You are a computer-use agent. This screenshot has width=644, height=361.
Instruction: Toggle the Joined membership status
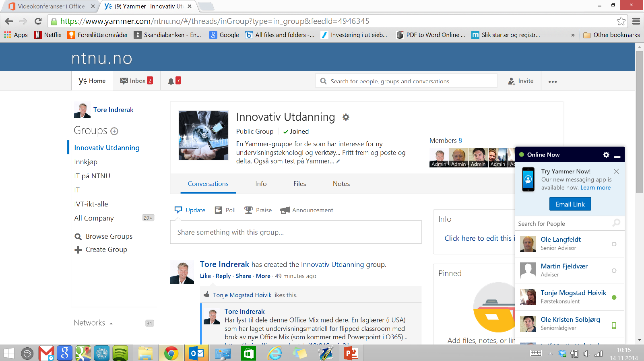(296, 132)
